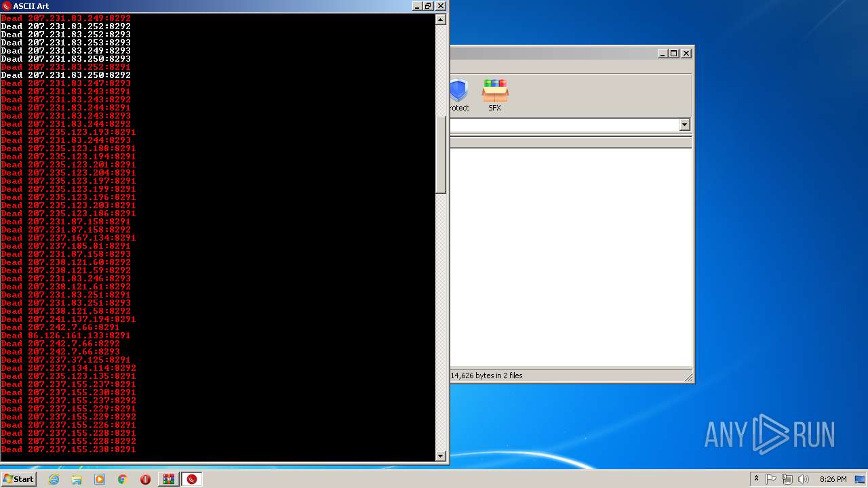Click status text "14,626 bytes in 2 files"
Image resolution: width=868 pixels, height=488 pixels.
tap(487, 375)
